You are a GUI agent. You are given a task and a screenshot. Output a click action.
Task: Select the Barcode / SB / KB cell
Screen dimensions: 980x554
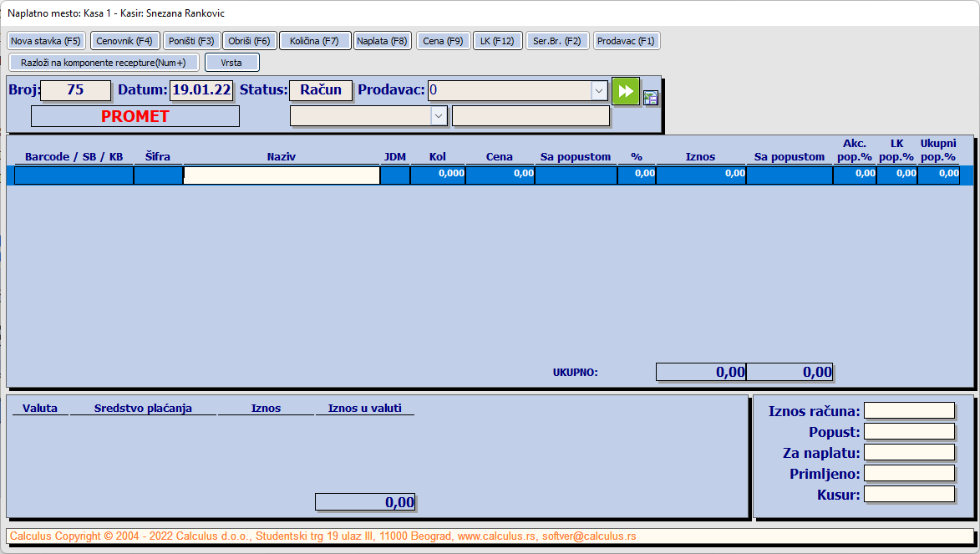click(x=74, y=175)
